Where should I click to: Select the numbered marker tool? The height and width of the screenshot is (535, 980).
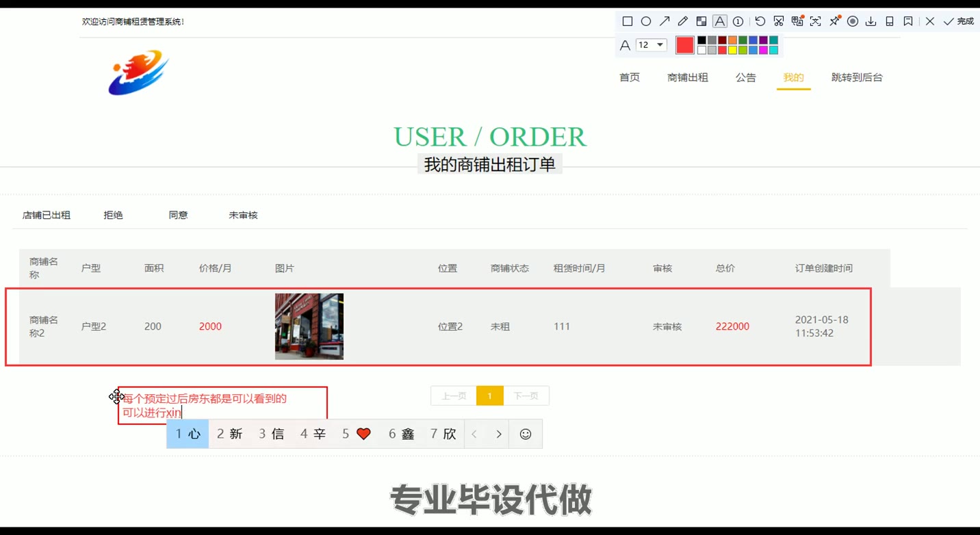[738, 21]
